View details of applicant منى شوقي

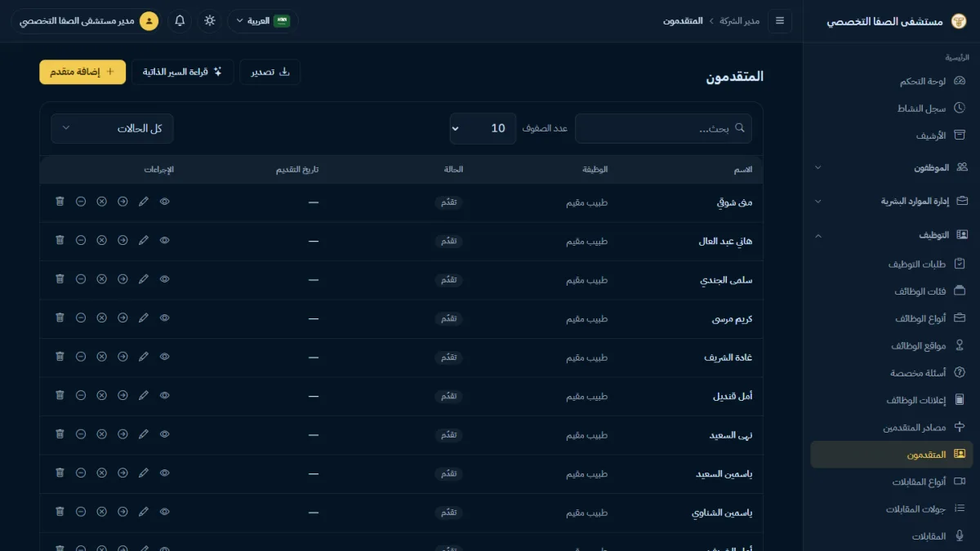[165, 201]
